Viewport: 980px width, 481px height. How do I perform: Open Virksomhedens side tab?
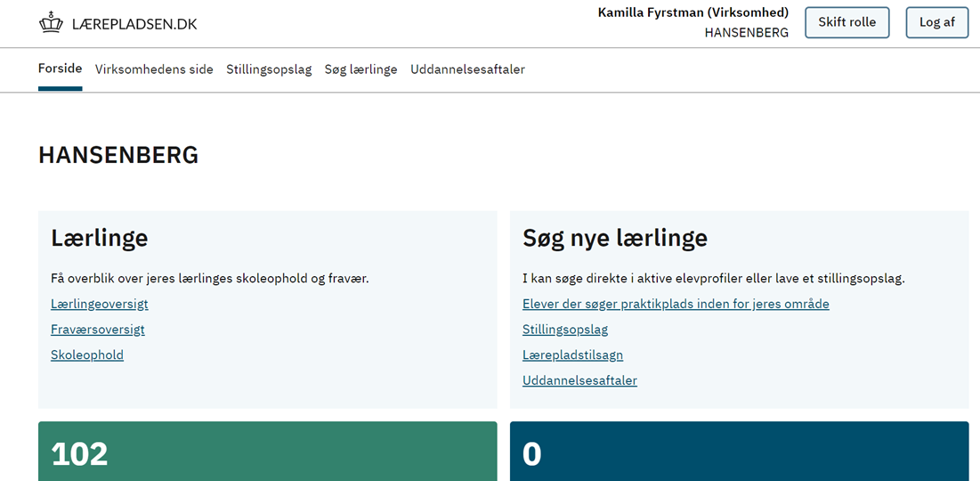tap(154, 69)
